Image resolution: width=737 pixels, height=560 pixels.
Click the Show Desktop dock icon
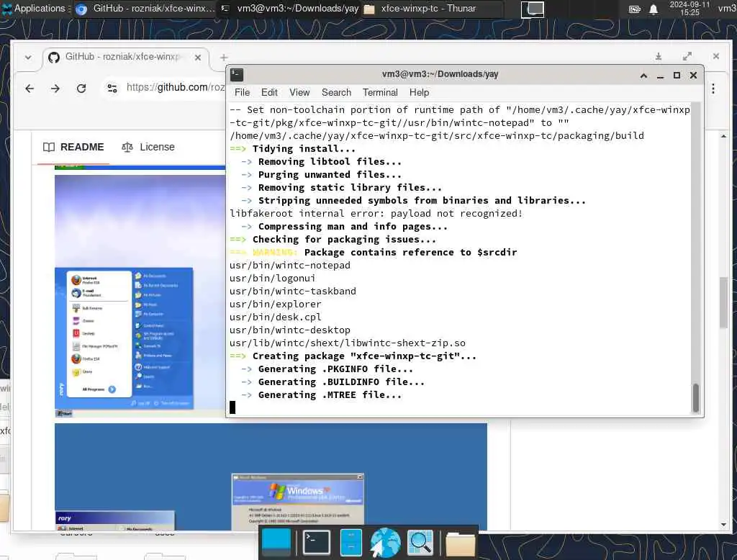coord(276,542)
